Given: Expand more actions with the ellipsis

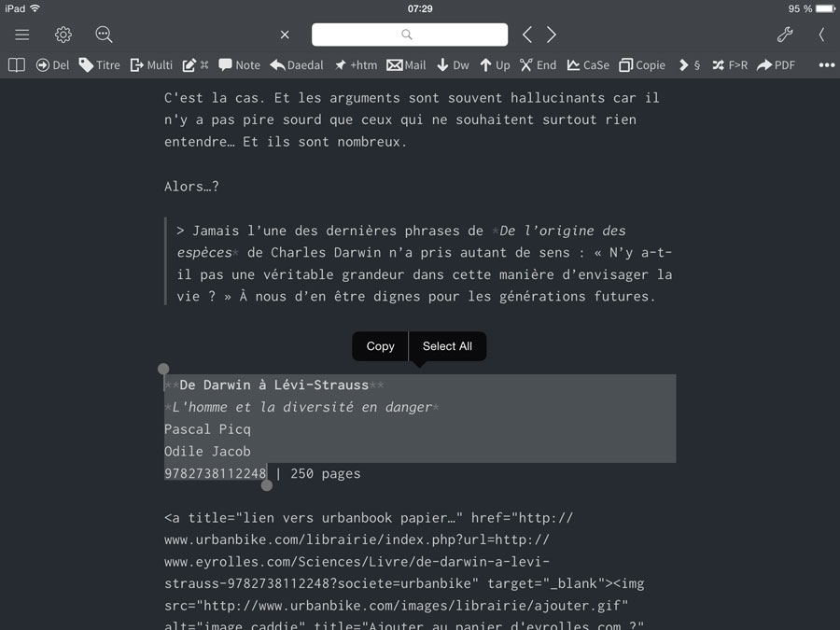Looking at the screenshot, I should pos(827,65).
